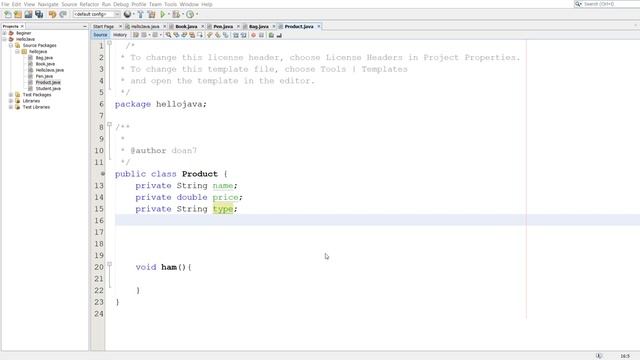The width and height of the screenshot is (640, 360).
Task: Open the Run Project dropdown arrow
Action: coord(169,14)
